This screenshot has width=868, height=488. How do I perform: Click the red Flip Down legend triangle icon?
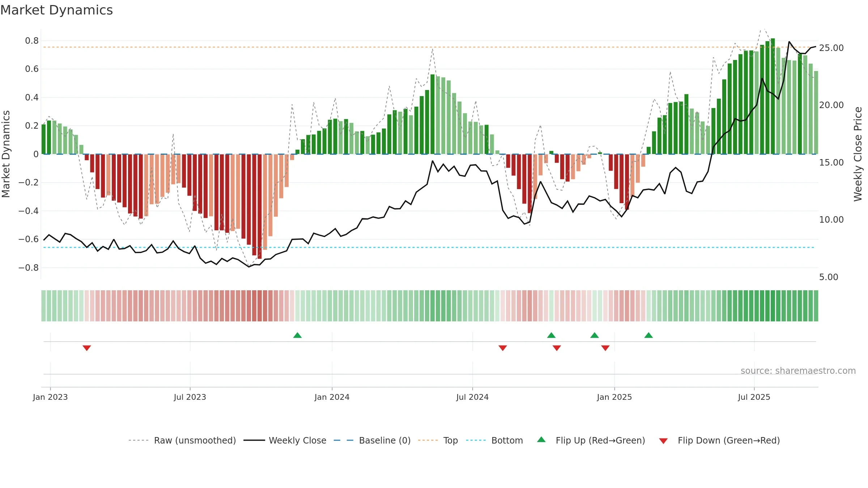pyautogui.click(x=663, y=441)
